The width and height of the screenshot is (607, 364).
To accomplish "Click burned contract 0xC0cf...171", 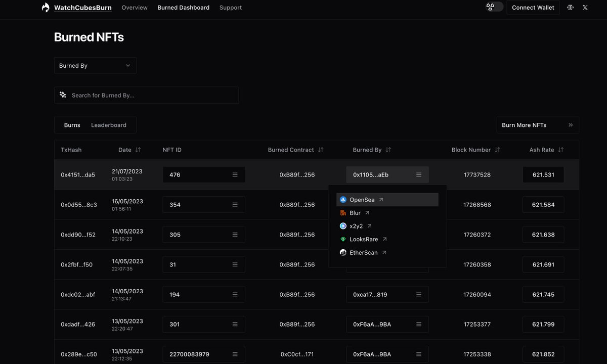I will click(x=297, y=354).
